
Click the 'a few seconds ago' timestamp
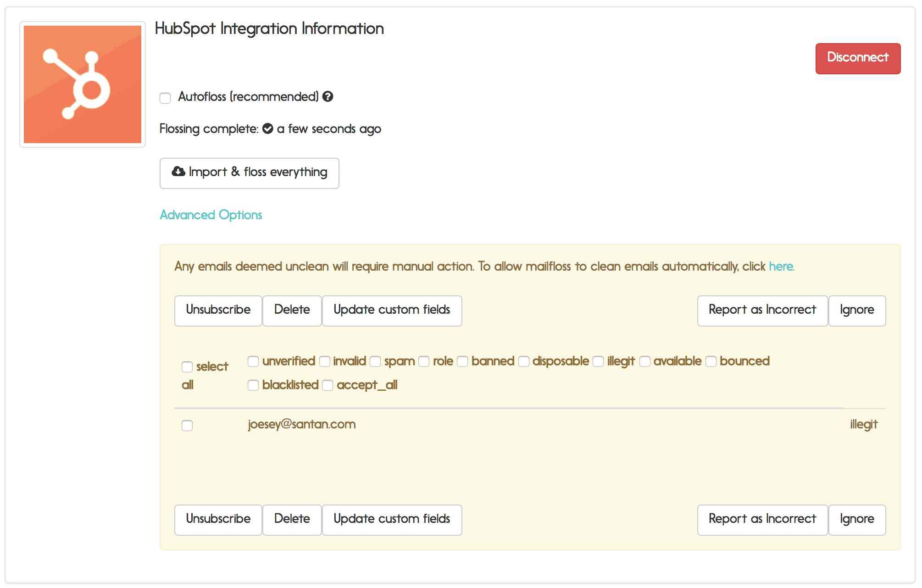[x=329, y=129]
